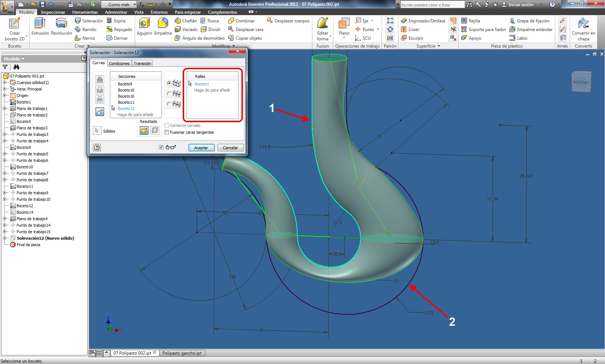Open the material combo box Como mat

(x=119, y=4)
